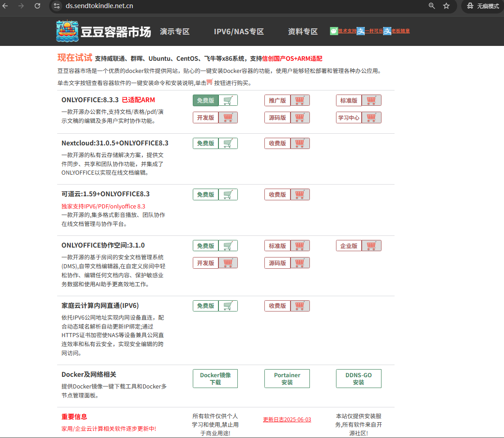Image resolution: width=504 pixels, height=438 pixels.
Task: Click the cart icon beside ONLYOFFICE协作空间 免费版
Action: pyautogui.click(x=228, y=246)
